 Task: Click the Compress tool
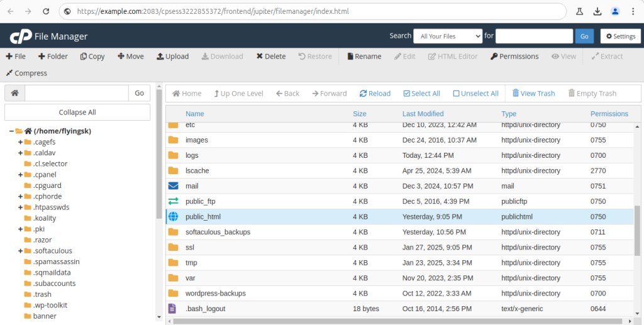tap(26, 73)
